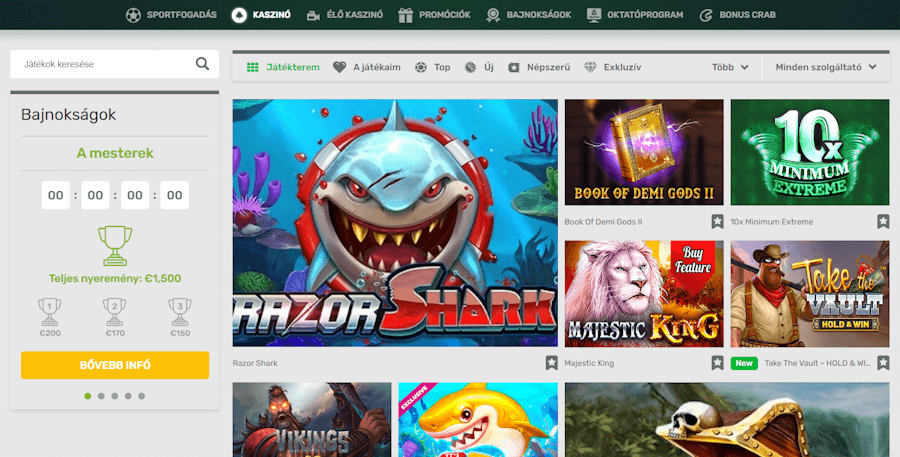Open the Majestic King game thumbnail

pos(643,293)
